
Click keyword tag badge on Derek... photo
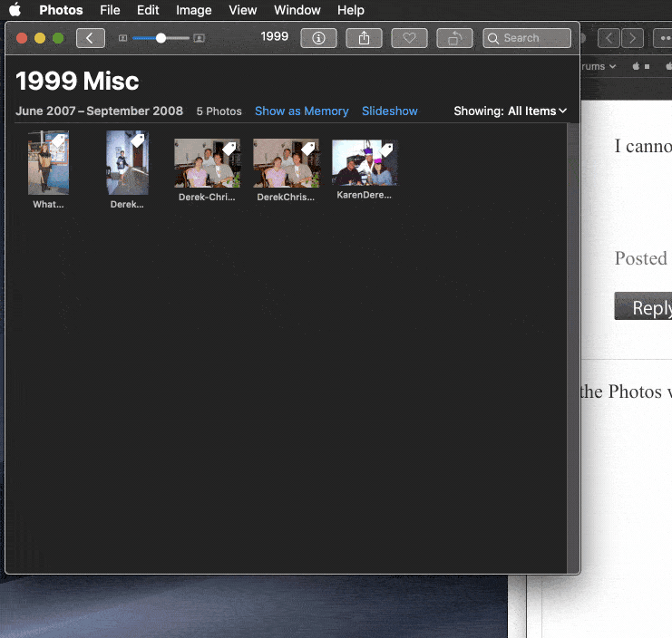coord(138,140)
